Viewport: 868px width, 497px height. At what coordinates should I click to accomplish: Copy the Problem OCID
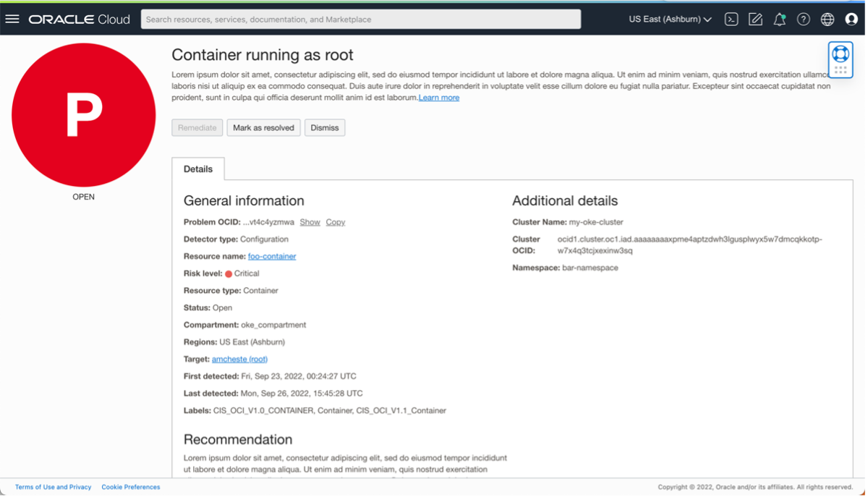click(x=335, y=222)
